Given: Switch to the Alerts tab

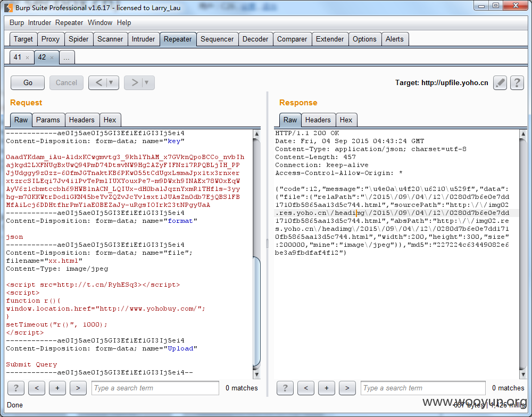Looking at the screenshot, I should tap(395, 39).
